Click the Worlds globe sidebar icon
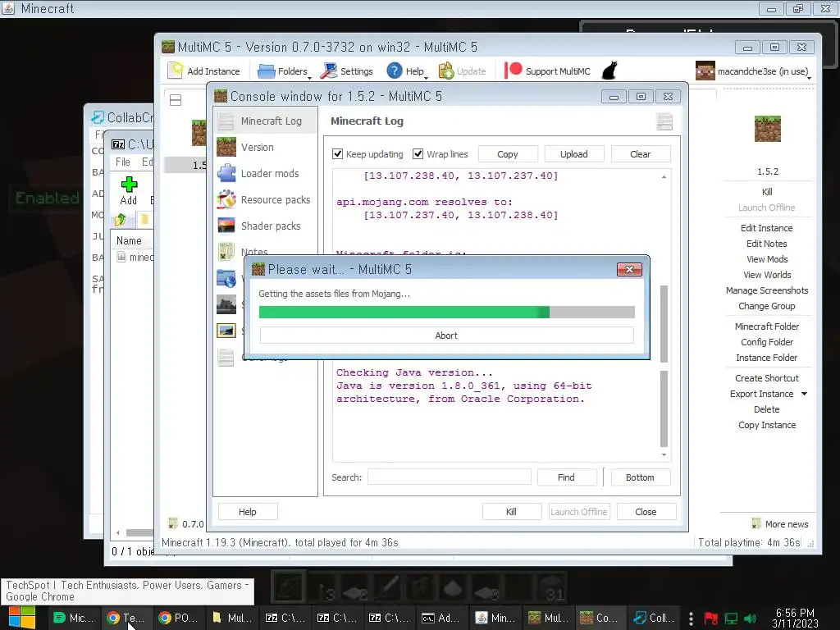840x630 pixels. point(226,279)
